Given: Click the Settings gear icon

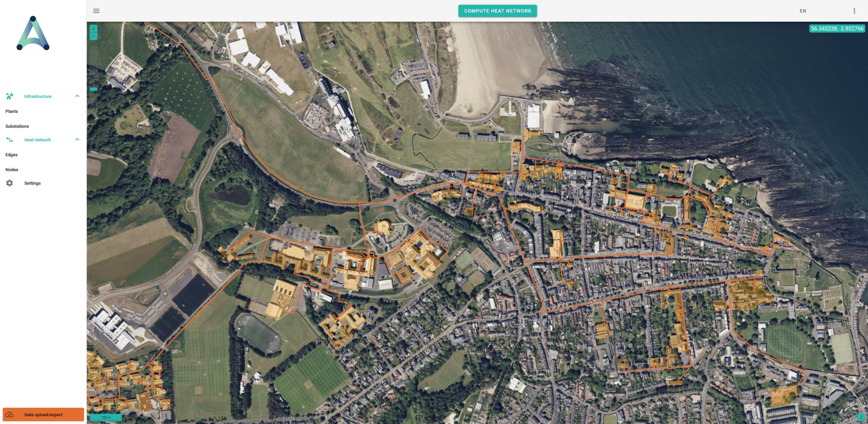Looking at the screenshot, I should click(x=9, y=183).
